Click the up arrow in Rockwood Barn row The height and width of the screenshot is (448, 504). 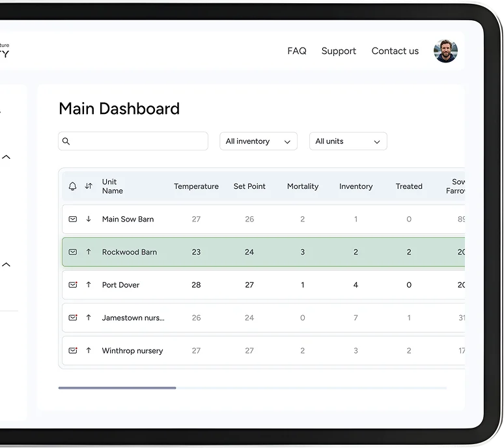click(x=89, y=252)
